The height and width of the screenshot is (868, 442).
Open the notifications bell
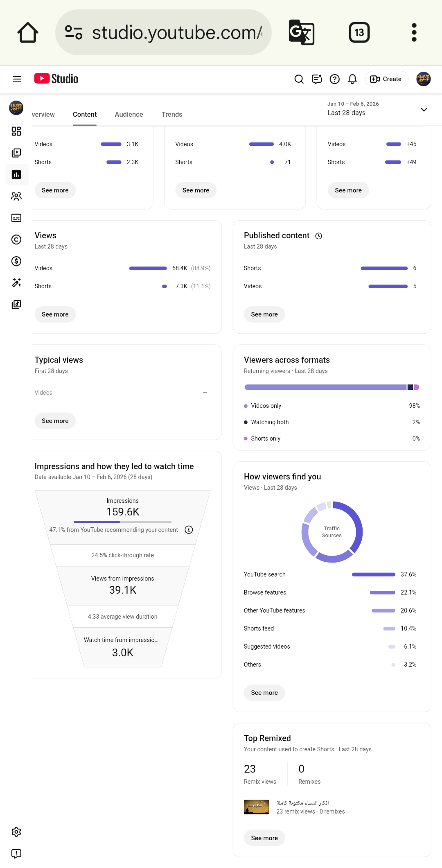[x=352, y=79]
